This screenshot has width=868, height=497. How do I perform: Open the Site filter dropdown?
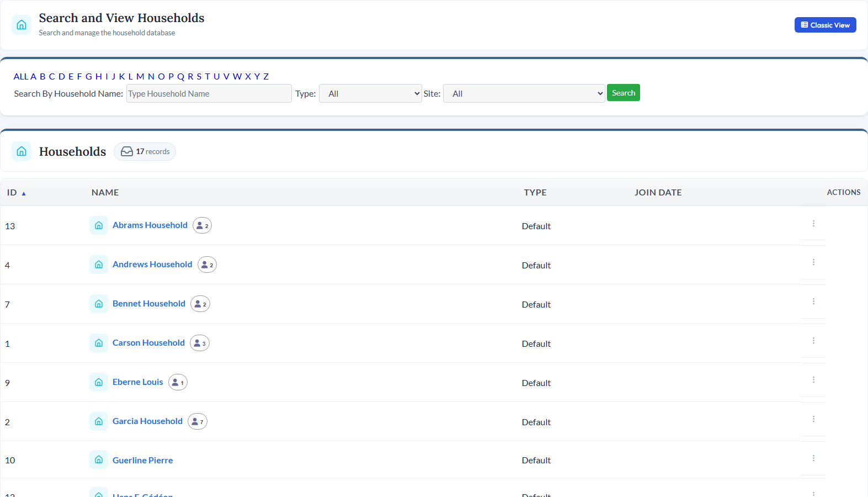point(524,93)
